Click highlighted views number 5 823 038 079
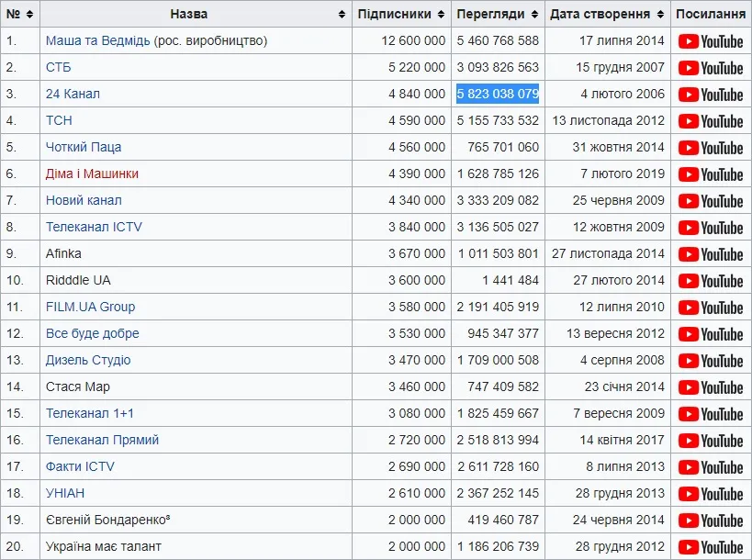 [498, 94]
